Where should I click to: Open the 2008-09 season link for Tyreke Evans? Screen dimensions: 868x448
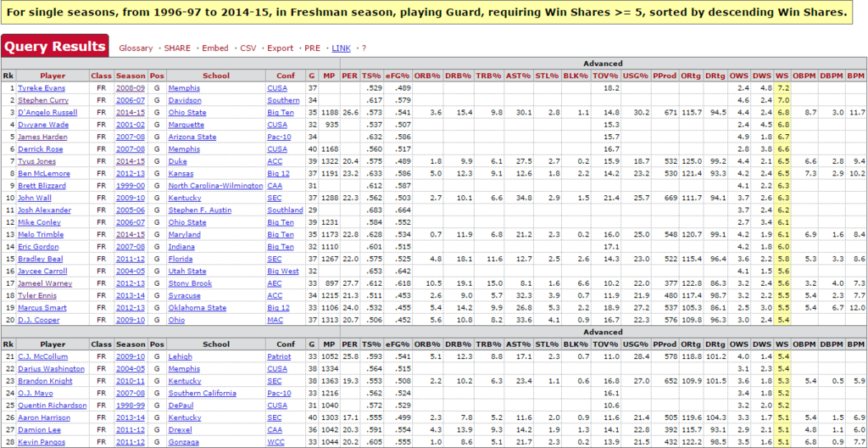131,88
